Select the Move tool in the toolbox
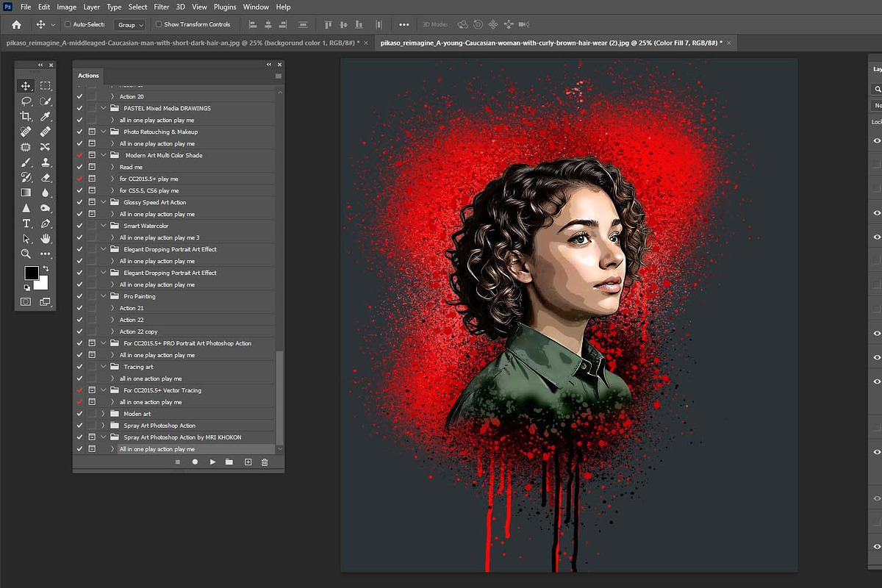Viewport: 882px width, 588px height. coord(26,86)
